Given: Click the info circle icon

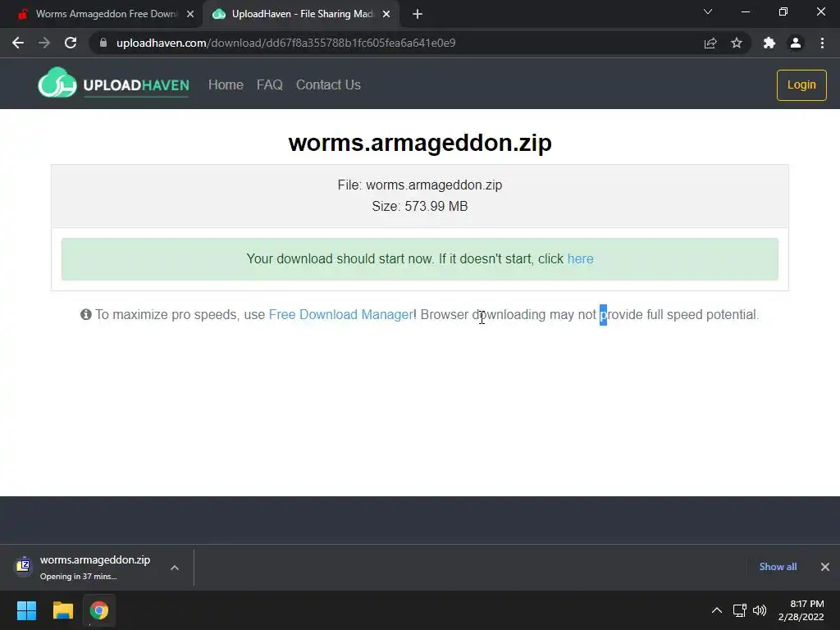Looking at the screenshot, I should [x=85, y=314].
